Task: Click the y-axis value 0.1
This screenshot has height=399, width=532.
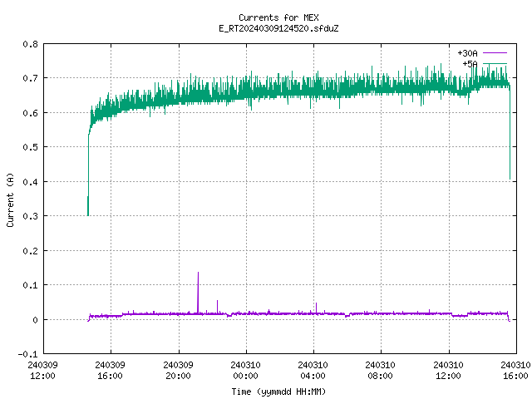Action: (30, 284)
